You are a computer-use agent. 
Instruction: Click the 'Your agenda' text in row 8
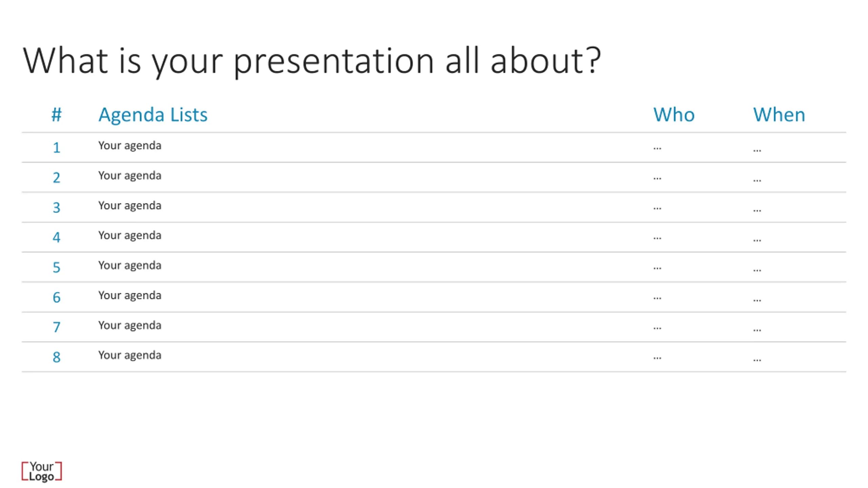[130, 355]
